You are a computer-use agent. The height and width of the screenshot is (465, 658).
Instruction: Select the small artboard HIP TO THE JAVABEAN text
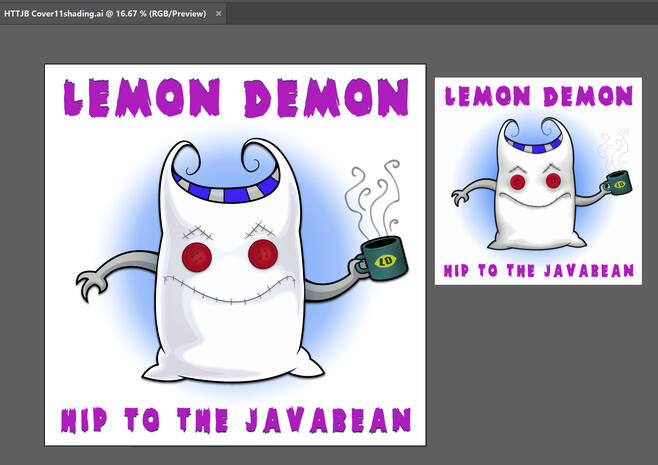tap(539, 271)
